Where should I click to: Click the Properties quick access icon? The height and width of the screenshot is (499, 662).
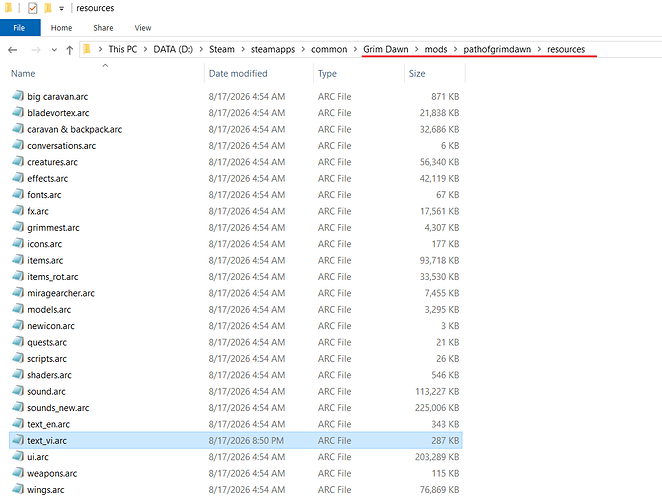pos(33,8)
